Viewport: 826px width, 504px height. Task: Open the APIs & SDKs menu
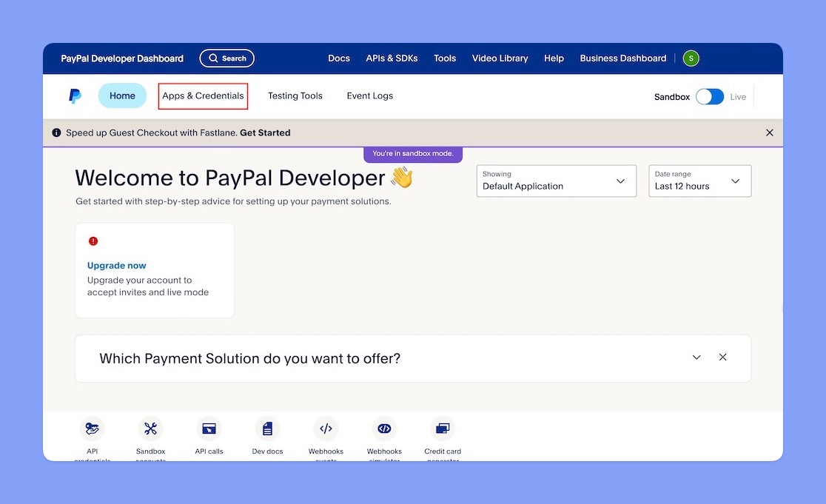(392, 58)
